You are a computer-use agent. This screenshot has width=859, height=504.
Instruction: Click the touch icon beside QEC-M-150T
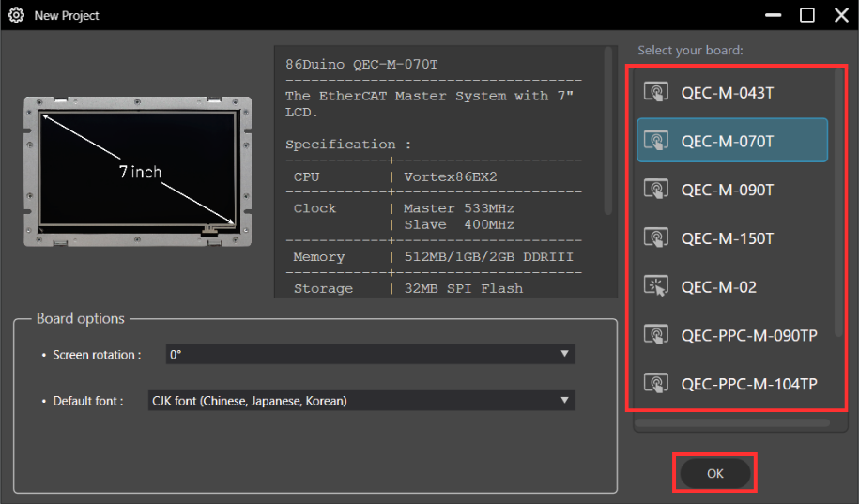click(x=656, y=237)
